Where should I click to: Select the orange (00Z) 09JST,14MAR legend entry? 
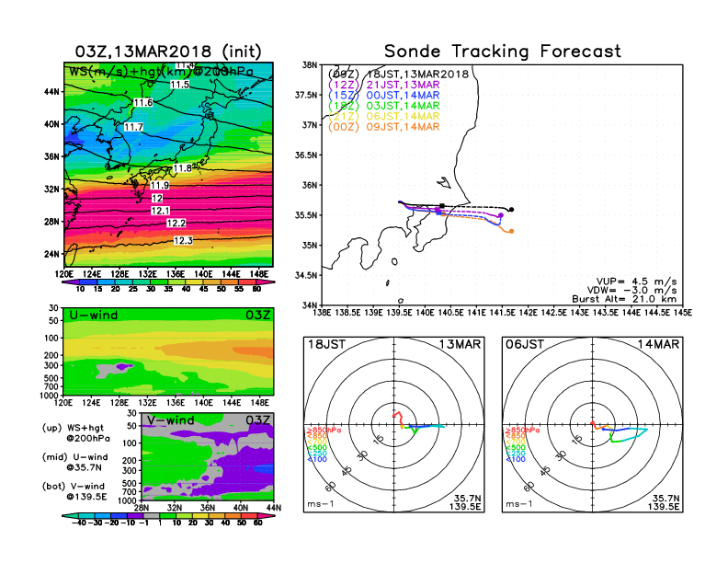(x=383, y=127)
